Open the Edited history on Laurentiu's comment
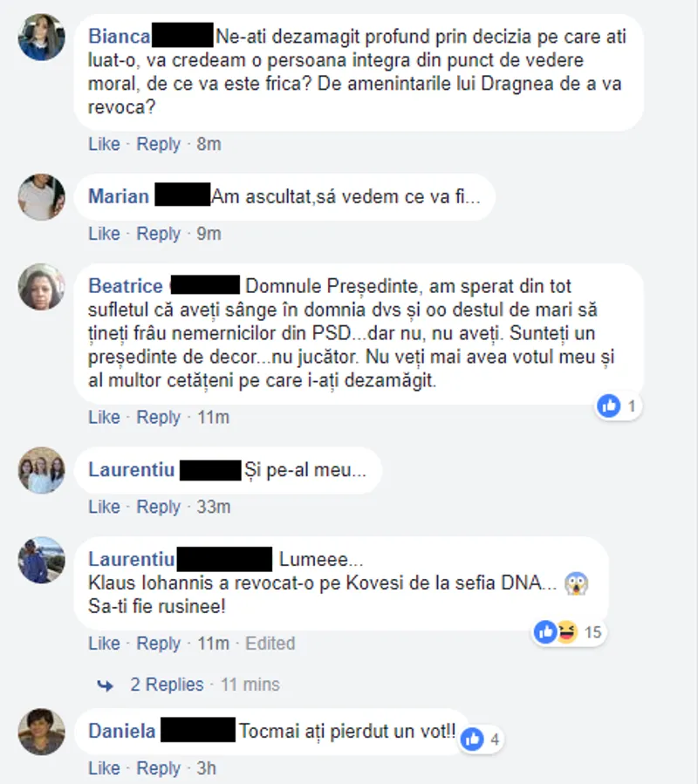Image resolution: width=698 pixels, height=784 pixels. click(x=270, y=643)
